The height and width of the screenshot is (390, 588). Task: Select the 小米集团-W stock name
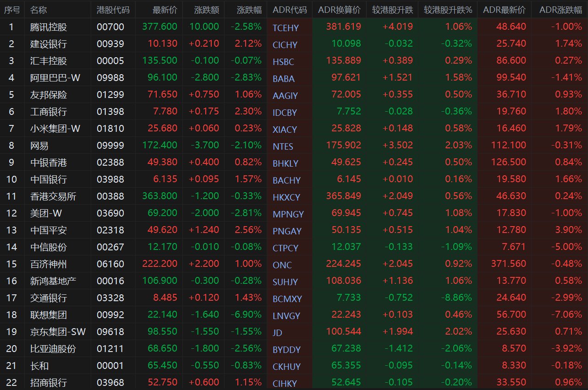55,129
